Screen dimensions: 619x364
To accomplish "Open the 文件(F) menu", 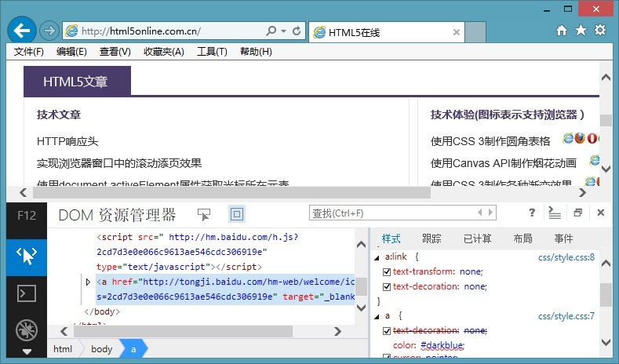I will coord(28,52).
